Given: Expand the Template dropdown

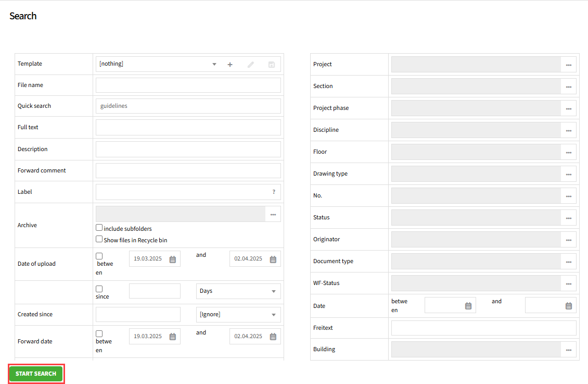Looking at the screenshot, I should (x=214, y=64).
